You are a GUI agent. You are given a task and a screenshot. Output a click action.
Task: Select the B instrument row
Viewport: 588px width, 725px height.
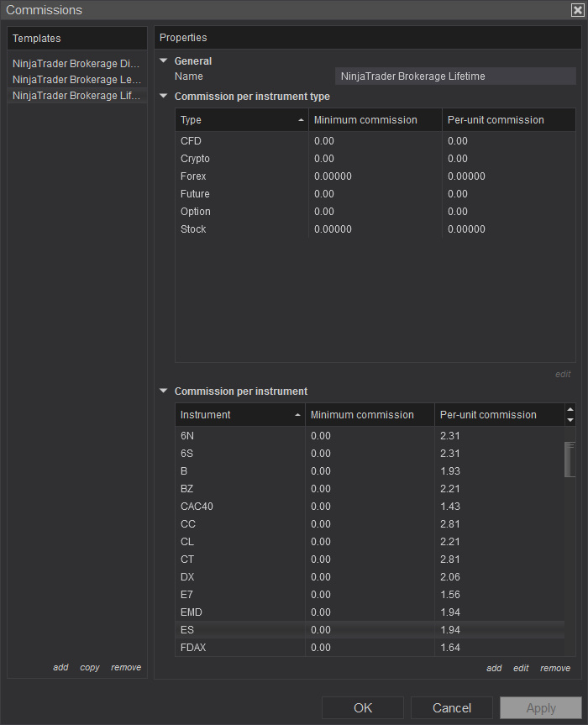pos(370,470)
